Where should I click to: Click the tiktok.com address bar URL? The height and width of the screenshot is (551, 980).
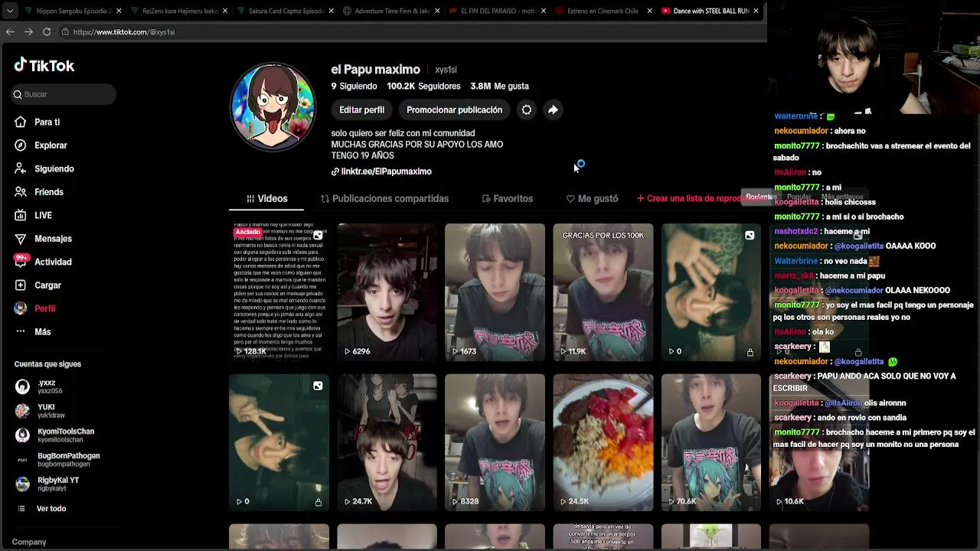point(124,32)
